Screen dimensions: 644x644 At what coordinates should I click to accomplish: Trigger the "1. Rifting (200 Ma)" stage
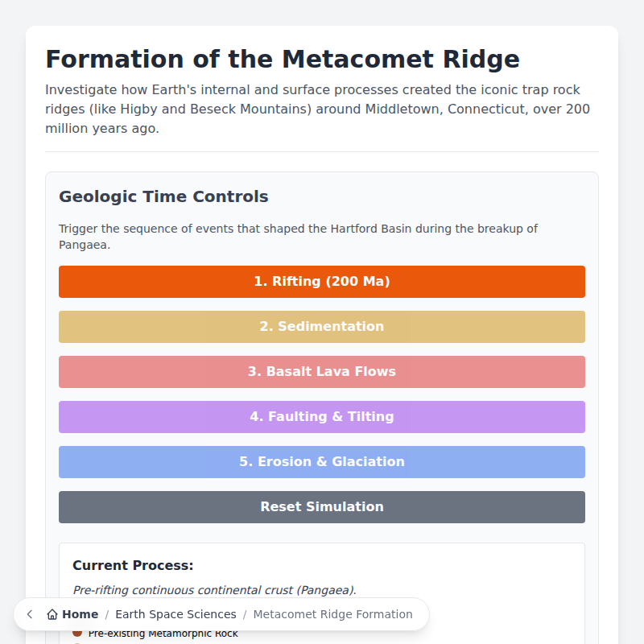click(x=321, y=282)
